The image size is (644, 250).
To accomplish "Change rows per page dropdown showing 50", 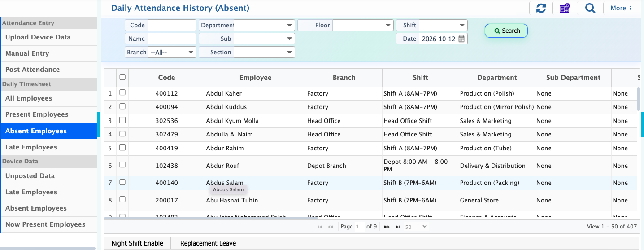I will 416,227.
